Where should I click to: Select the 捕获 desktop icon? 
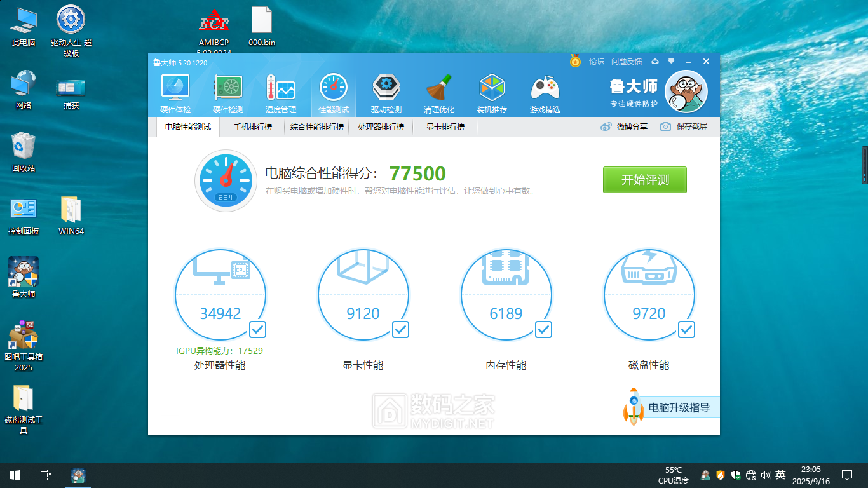[71, 93]
